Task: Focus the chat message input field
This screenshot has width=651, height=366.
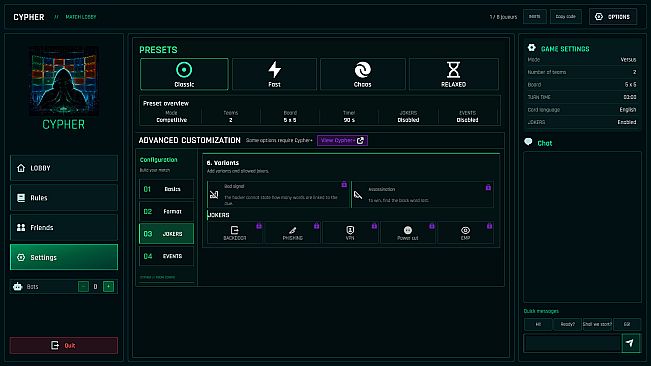Action: tap(573, 343)
